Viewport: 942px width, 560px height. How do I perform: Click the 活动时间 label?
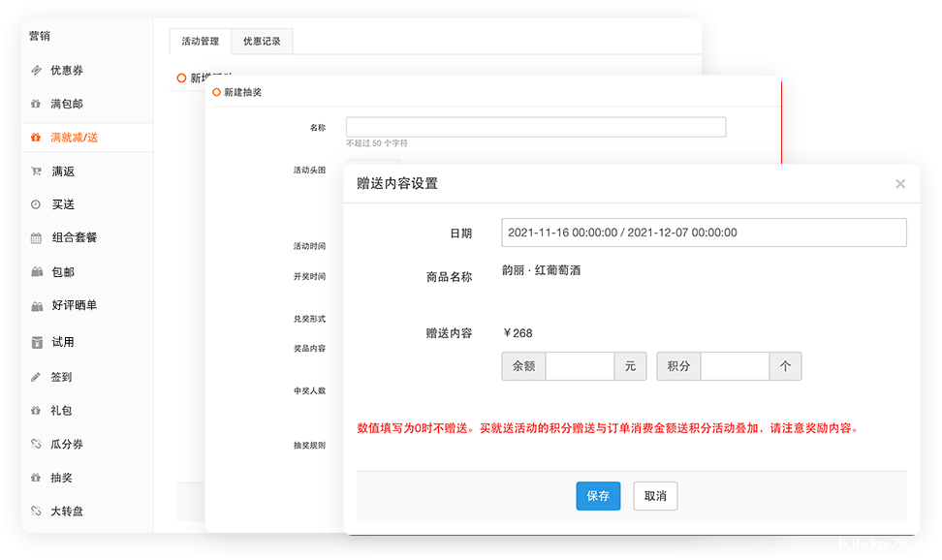[309, 246]
